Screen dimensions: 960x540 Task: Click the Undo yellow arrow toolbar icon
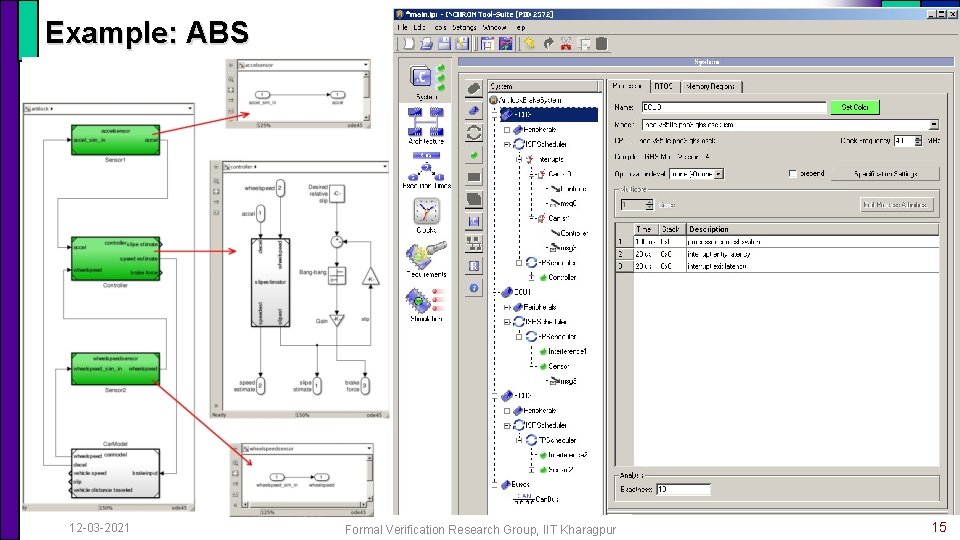click(530, 43)
